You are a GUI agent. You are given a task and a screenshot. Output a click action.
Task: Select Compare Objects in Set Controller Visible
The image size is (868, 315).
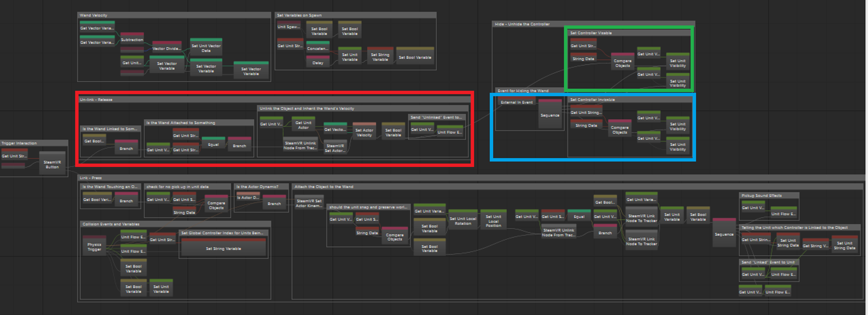623,61
